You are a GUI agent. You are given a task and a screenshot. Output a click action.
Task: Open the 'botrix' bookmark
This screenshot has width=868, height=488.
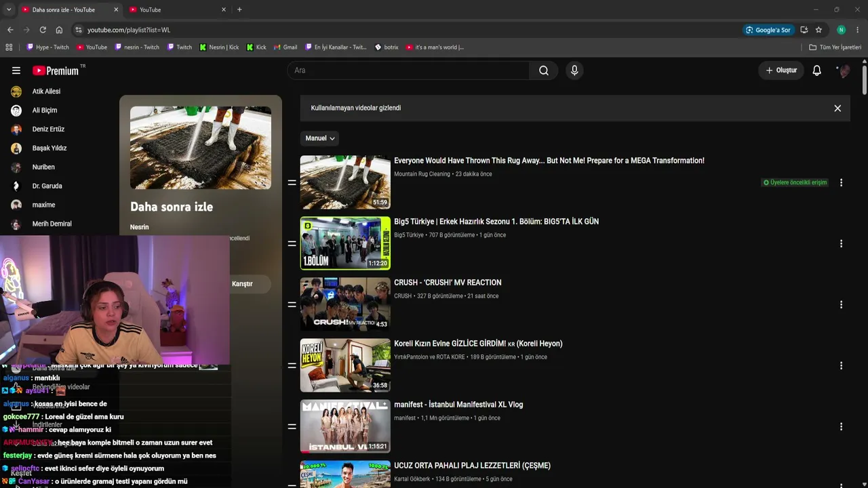point(387,47)
